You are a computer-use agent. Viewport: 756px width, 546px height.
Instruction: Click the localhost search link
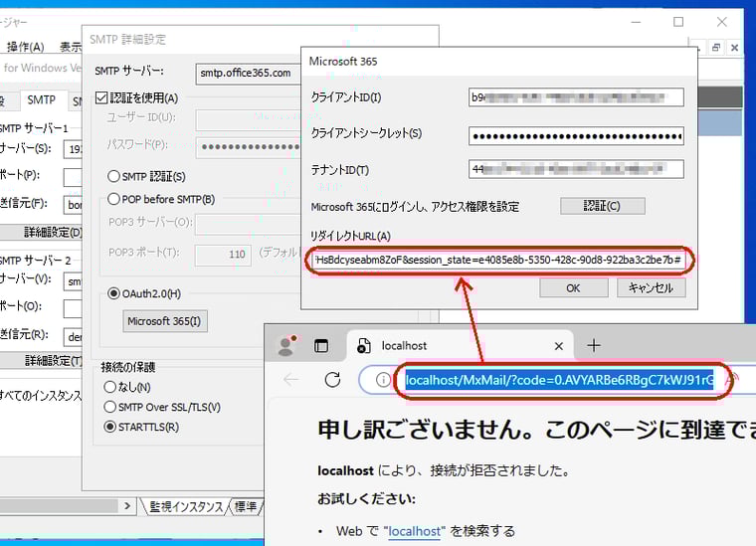point(415,531)
